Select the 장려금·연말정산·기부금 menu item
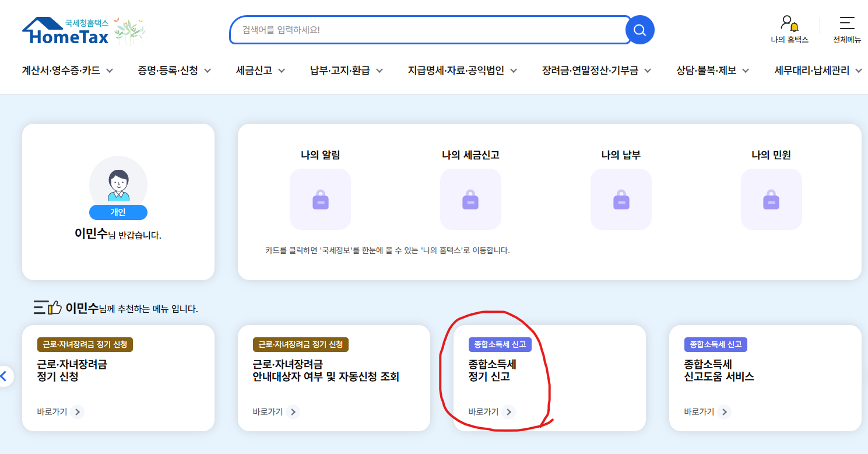The height and width of the screenshot is (454, 868). (x=591, y=70)
